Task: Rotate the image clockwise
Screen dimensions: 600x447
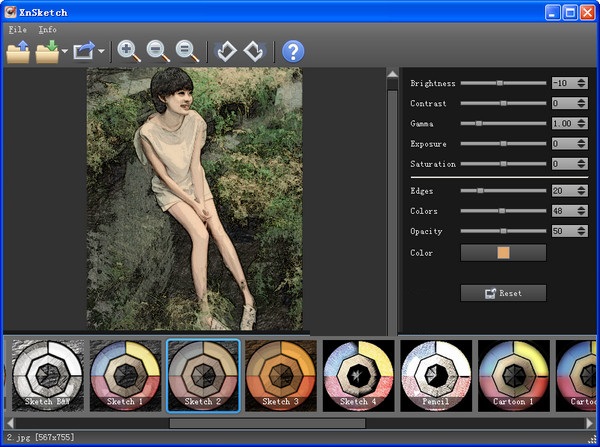Action: (254, 51)
